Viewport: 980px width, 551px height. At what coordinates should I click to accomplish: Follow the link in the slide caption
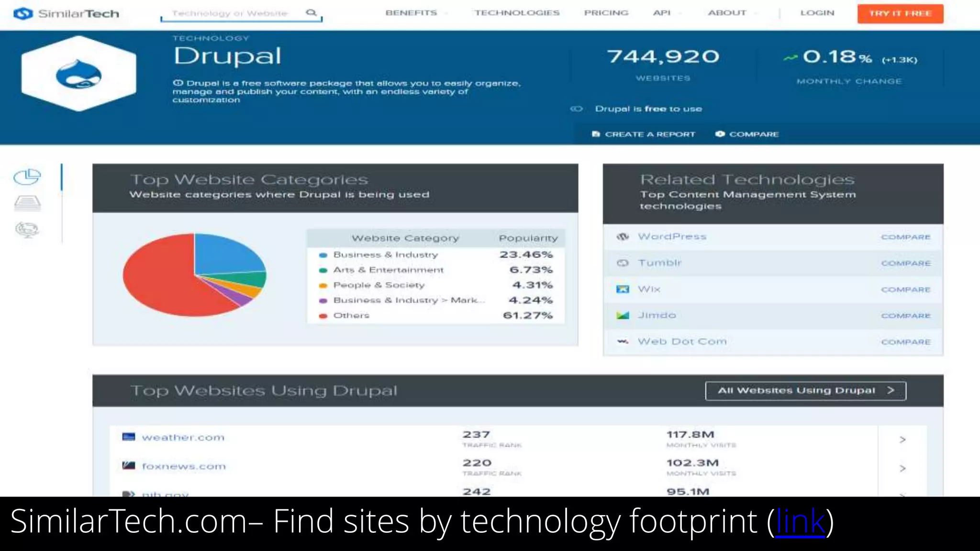pyautogui.click(x=800, y=521)
